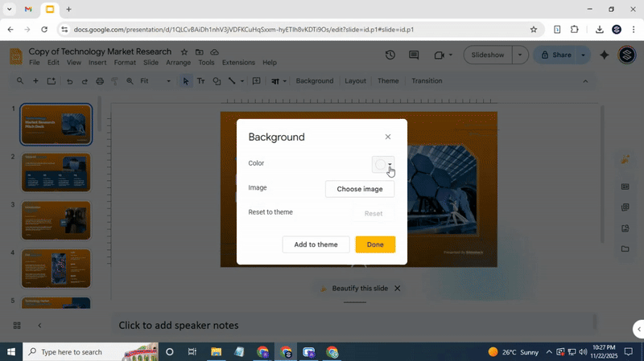Select the Text box tool
The width and height of the screenshot is (644, 361).
(x=201, y=81)
